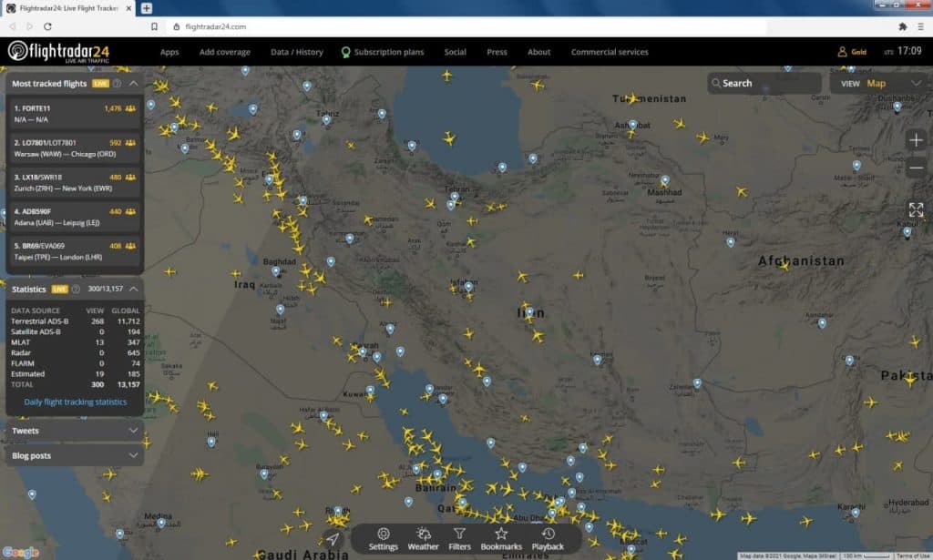Open the Data / History menu
Viewport: 933px width, 560px height.
(297, 52)
